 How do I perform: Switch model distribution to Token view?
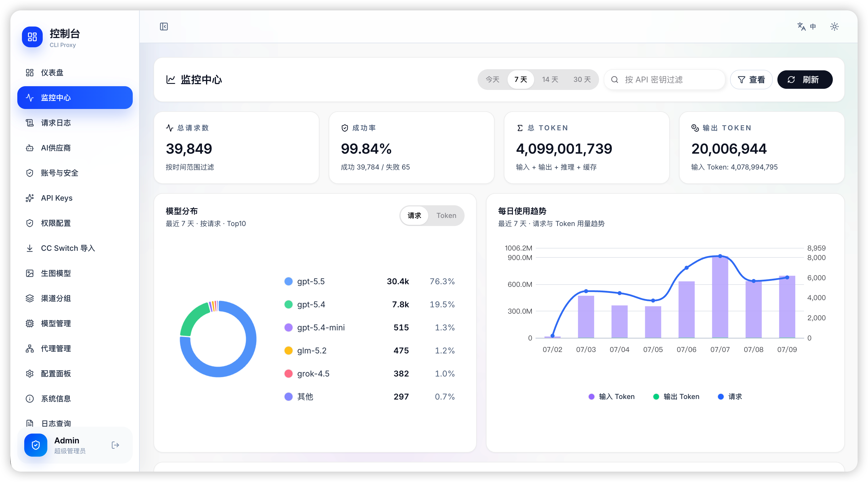tap(446, 215)
